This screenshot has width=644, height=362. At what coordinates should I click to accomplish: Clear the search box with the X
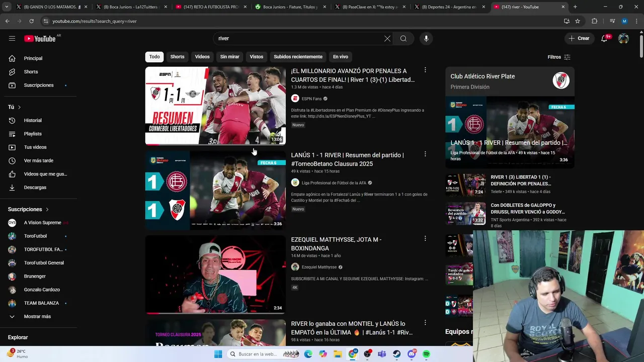tap(387, 38)
